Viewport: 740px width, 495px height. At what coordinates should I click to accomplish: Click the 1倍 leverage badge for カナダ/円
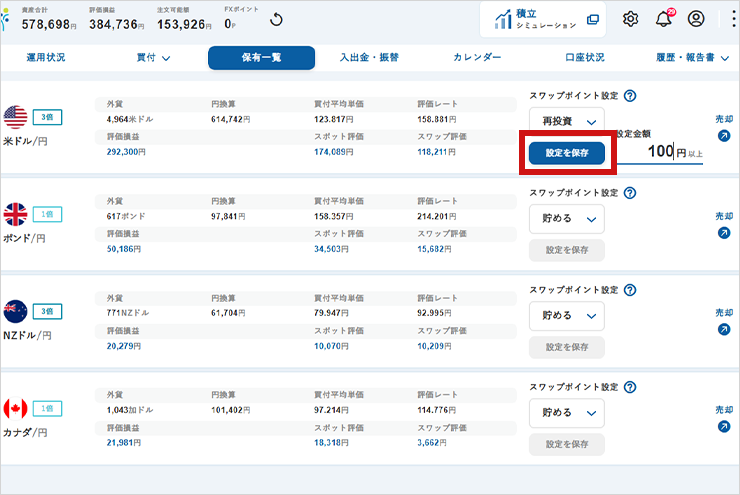[x=47, y=409]
